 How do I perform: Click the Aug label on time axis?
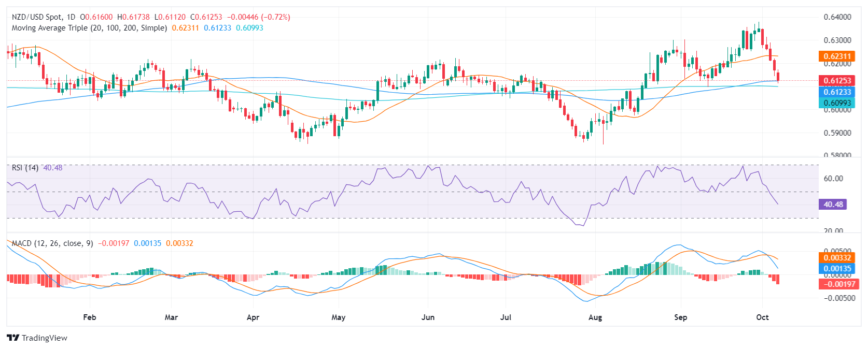click(x=595, y=317)
